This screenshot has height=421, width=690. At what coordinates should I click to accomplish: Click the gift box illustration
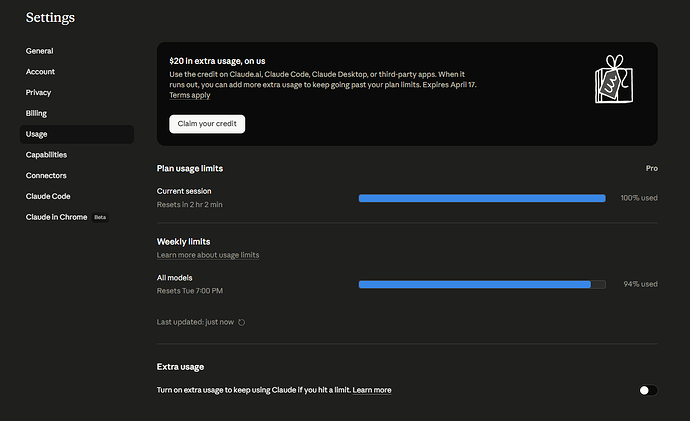tap(614, 79)
